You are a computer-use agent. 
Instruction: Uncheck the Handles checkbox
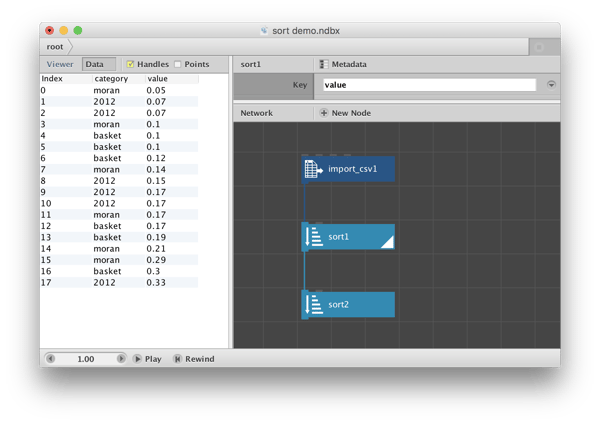tap(130, 64)
